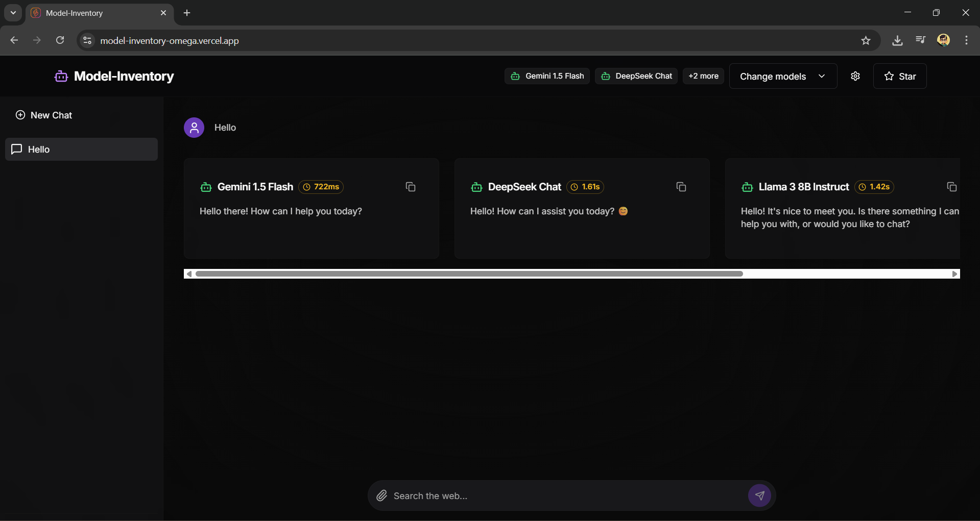Click the Star button
980x521 pixels.
900,76
